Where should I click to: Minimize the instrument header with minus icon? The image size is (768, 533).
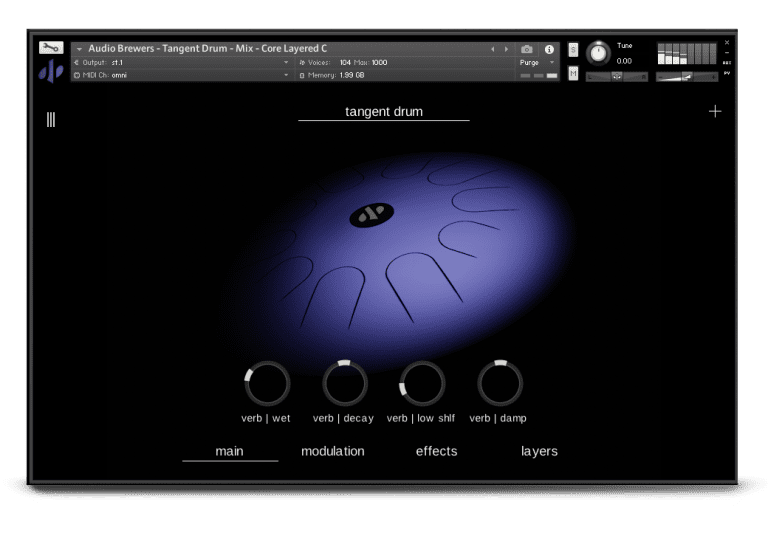tap(727, 53)
